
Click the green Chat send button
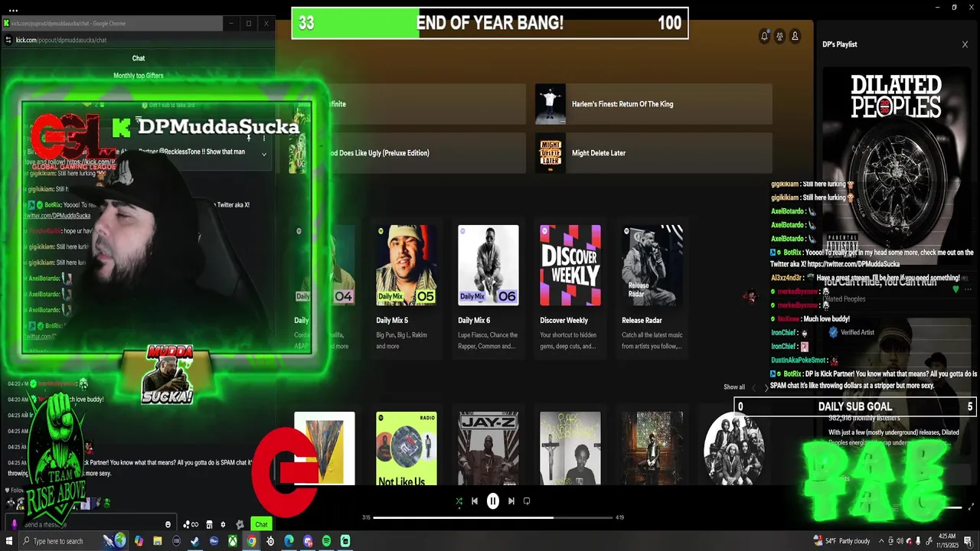point(261,524)
